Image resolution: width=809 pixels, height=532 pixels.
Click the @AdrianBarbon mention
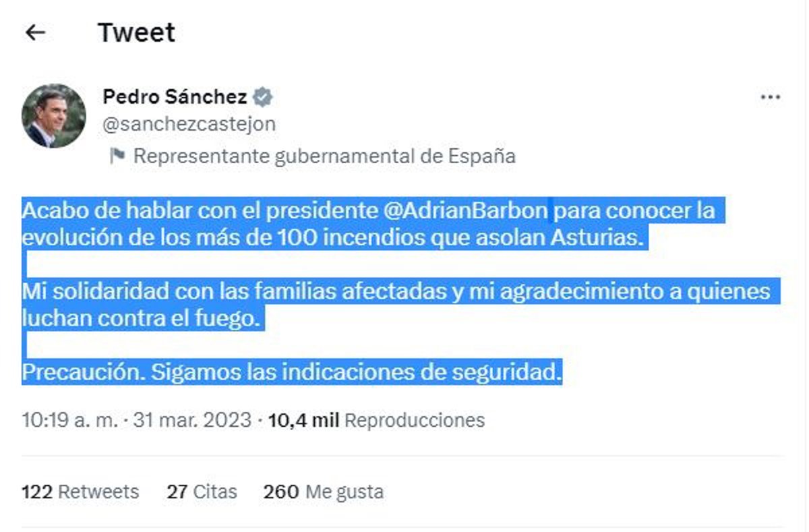[x=466, y=211]
